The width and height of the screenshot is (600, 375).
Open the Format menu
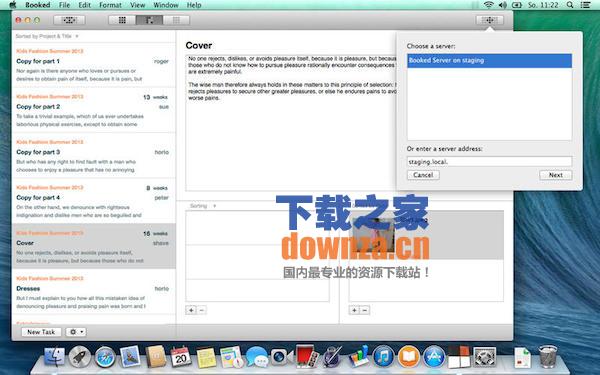coord(110,5)
